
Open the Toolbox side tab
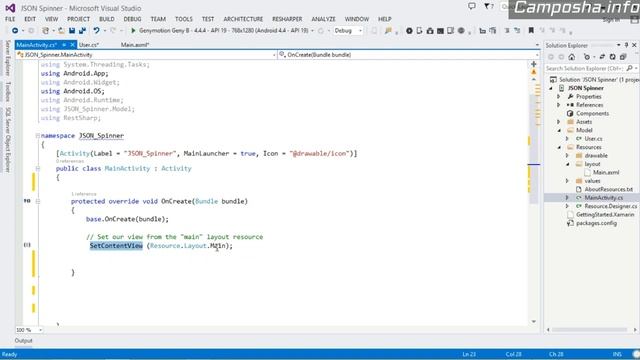pyautogui.click(x=7, y=91)
